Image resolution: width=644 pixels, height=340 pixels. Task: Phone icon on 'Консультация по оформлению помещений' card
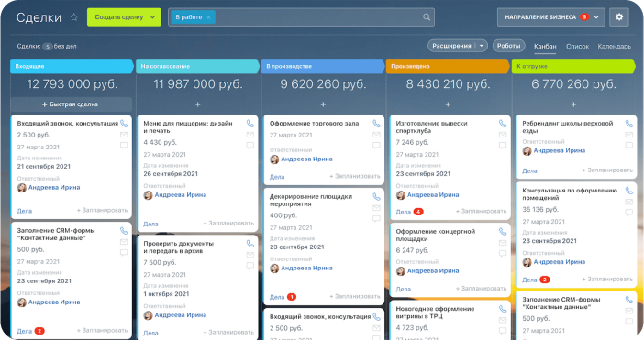(x=628, y=191)
